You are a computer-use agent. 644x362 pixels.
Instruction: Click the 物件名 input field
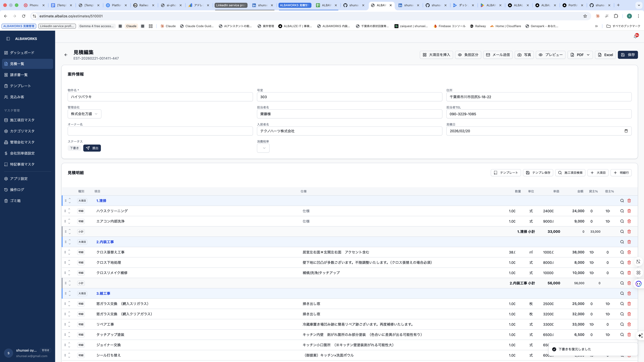point(160,97)
